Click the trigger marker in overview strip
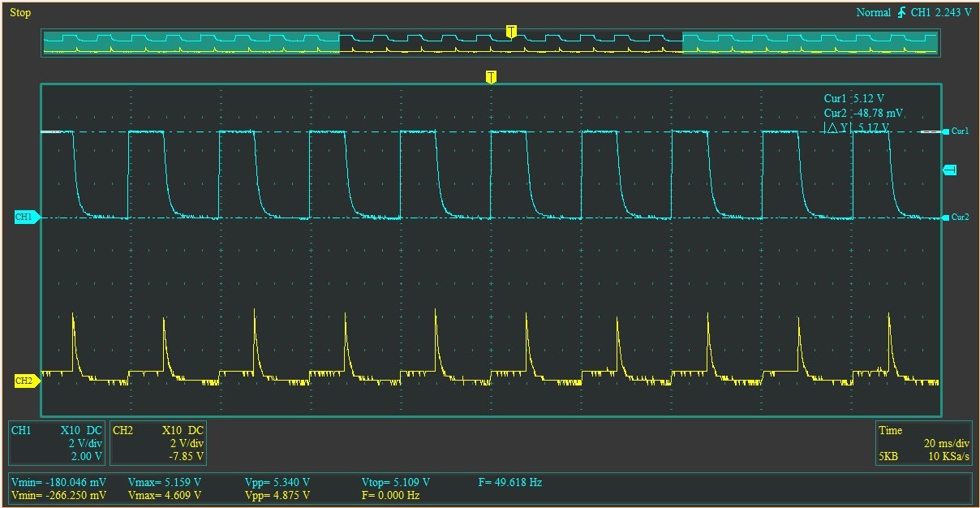This screenshot has height=508, width=980. (511, 32)
